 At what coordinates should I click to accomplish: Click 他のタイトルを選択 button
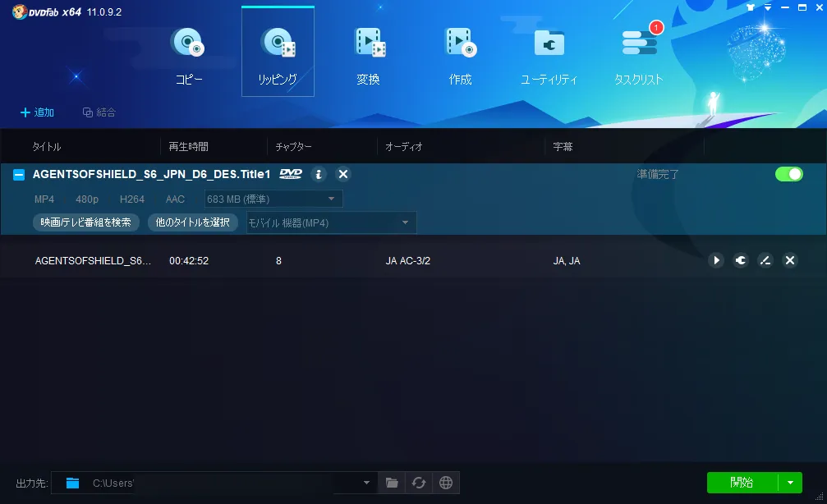point(192,222)
